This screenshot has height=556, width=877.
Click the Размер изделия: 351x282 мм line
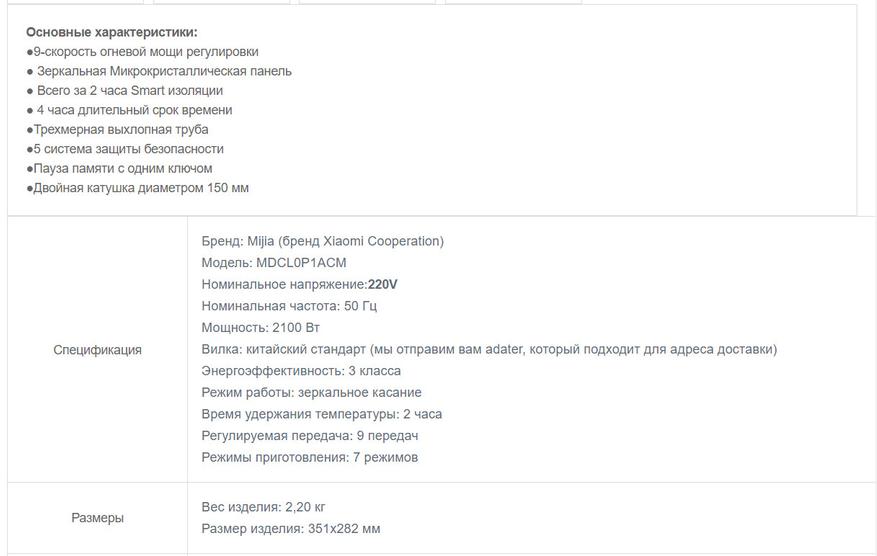pyautogui.click(x=290, y=528)
